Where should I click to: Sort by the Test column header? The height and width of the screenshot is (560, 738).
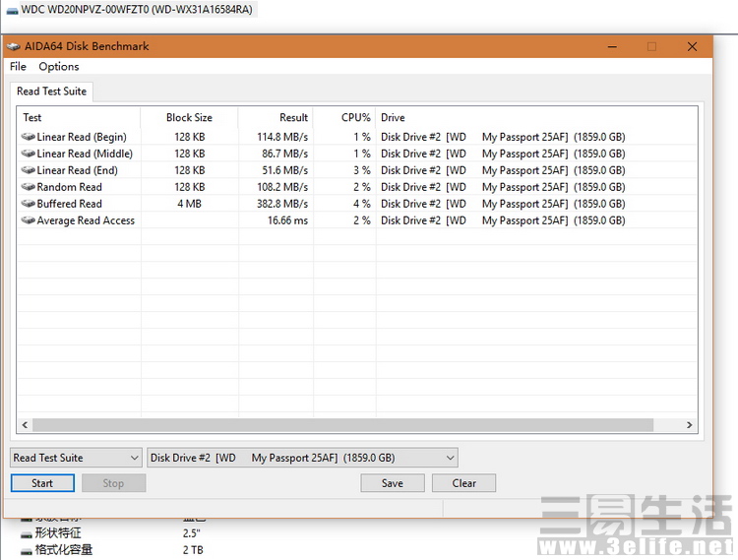click(79, 118)
